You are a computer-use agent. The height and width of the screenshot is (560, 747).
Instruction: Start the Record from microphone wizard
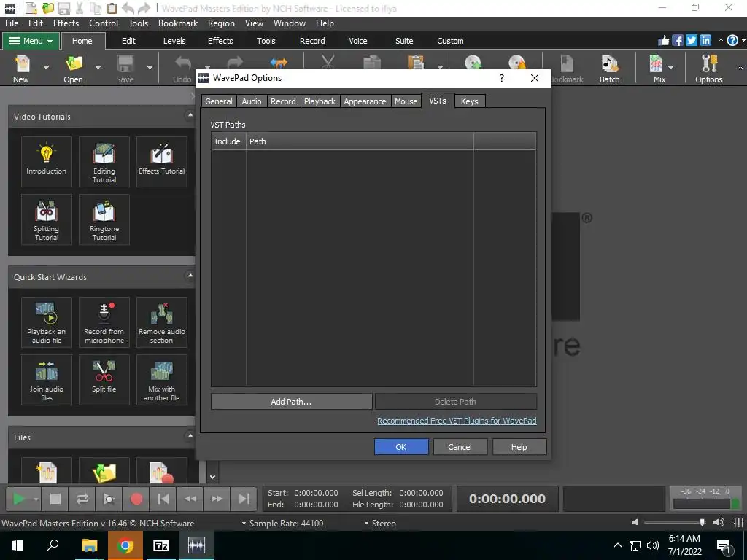(x=104, y=322)
